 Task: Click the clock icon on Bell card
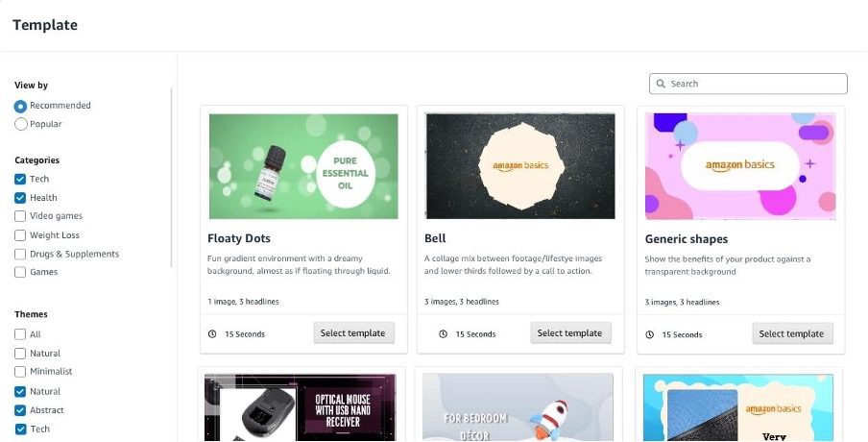tap(443, 334)
